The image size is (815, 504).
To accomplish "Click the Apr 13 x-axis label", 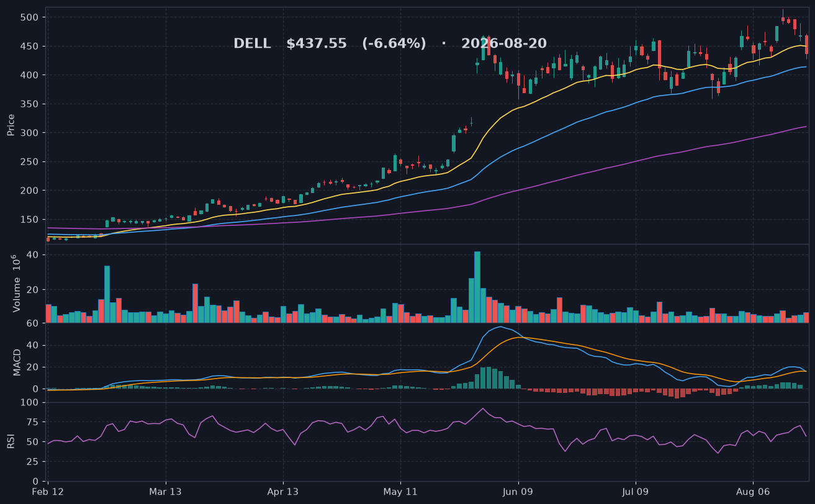I will (283, 492).
